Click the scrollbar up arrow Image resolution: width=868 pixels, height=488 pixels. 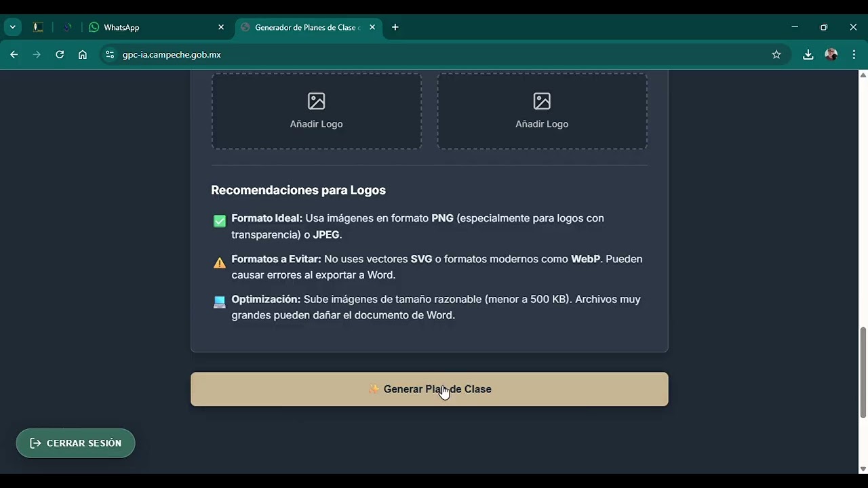tap(863, 75)
